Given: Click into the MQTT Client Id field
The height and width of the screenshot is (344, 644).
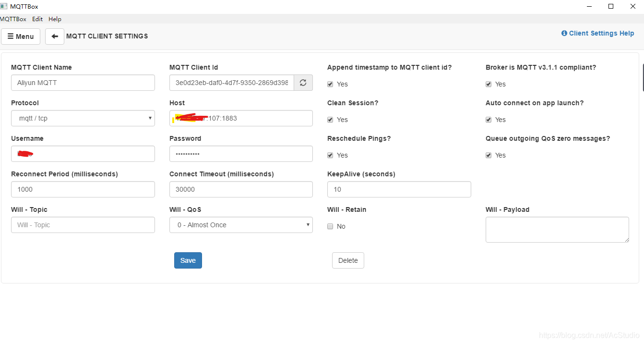Looking at the screenshot, I should pos(232,83).
